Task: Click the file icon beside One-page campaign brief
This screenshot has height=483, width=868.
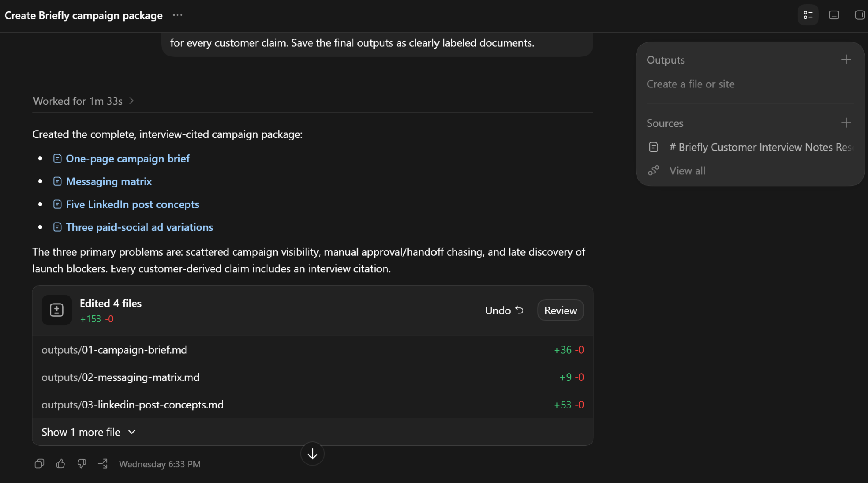Action: click(57, 159)
